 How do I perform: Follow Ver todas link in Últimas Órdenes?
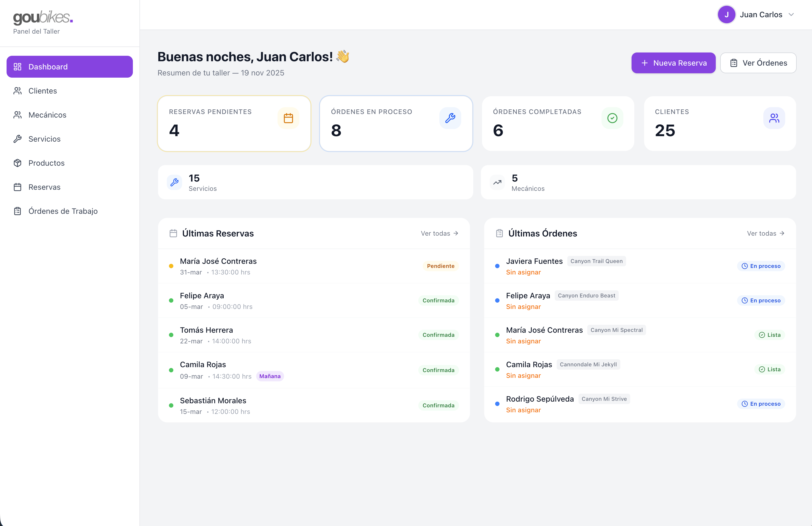point(765,233)
